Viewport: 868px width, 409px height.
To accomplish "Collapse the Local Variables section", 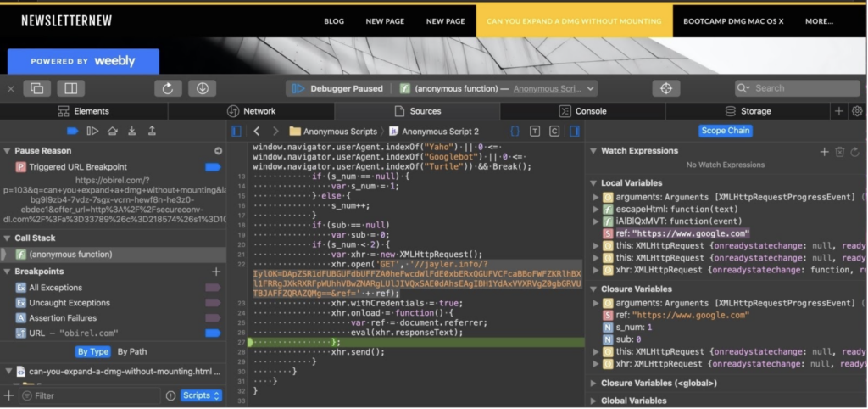I will click(x=593, y=182).
